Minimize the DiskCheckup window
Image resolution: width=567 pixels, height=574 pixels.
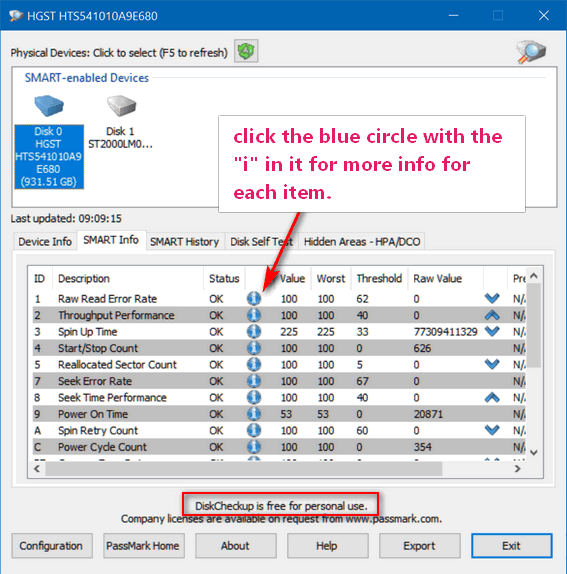point(454,15)
